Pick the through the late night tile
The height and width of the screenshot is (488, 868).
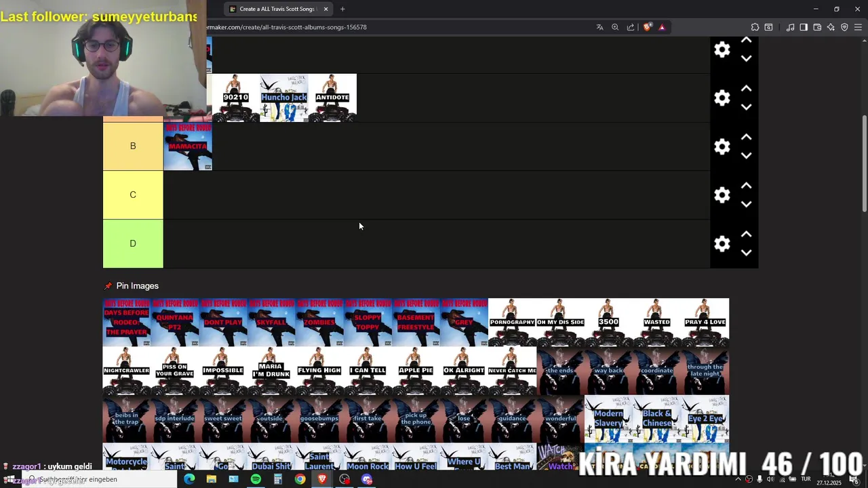(705, 371)
